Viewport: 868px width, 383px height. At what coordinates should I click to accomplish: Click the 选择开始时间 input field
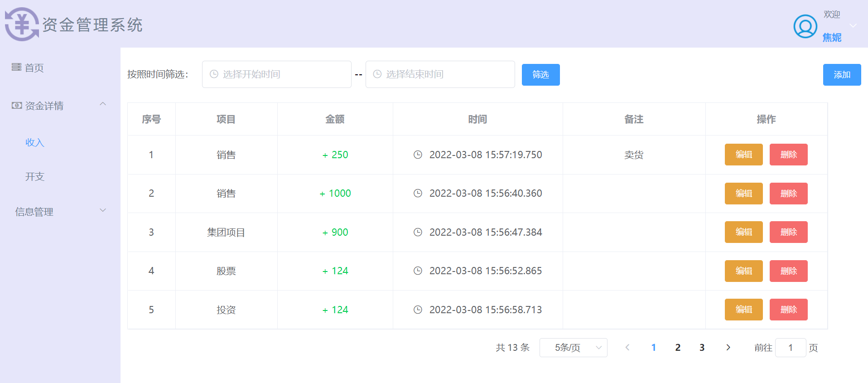pyautogui.click(x=277, y=74)
